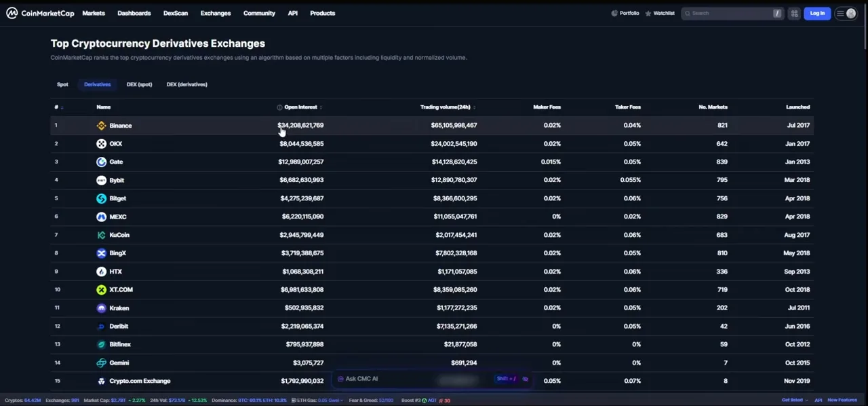The height and width of the screenshot is (406, 868).
Task: Click the Gate exchange logo icon
Action: [x=101, y=162]
